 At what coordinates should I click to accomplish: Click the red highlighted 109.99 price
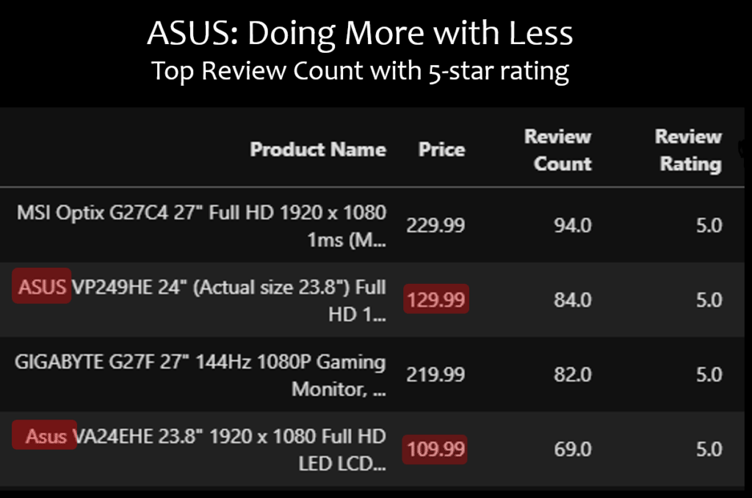(437, 450)
